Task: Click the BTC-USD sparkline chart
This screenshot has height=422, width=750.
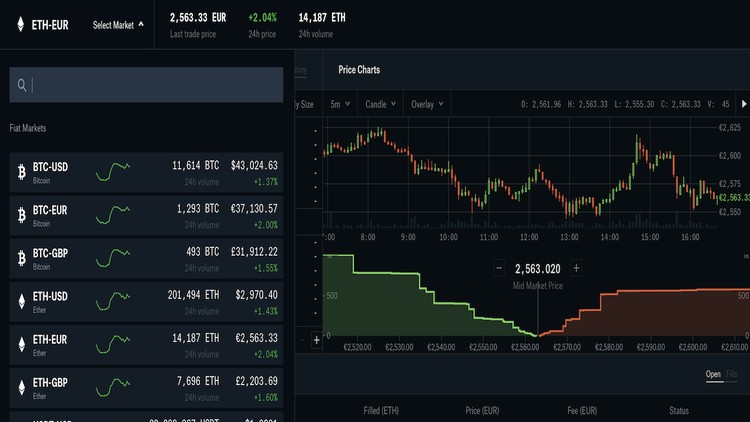Action: tap(113, 172)
